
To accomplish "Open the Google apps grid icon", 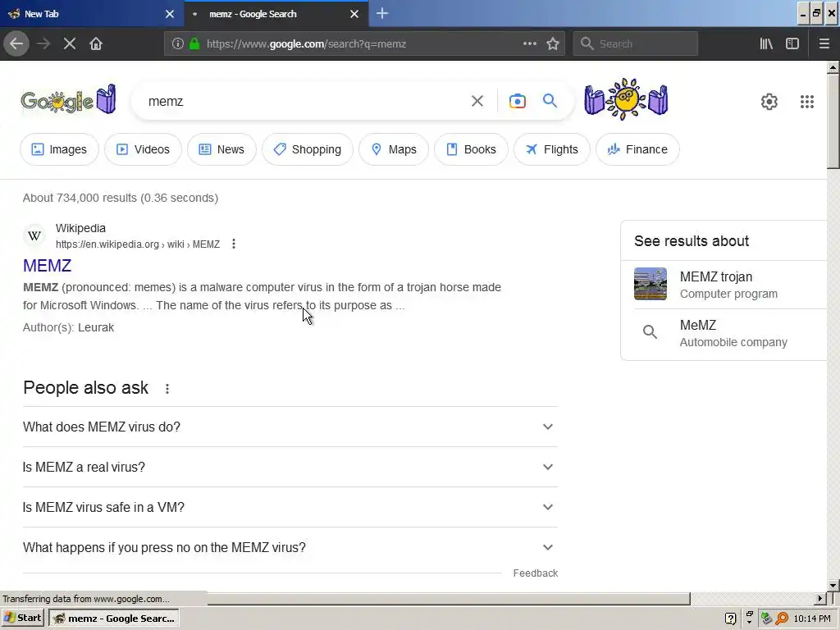I will 807,101.
